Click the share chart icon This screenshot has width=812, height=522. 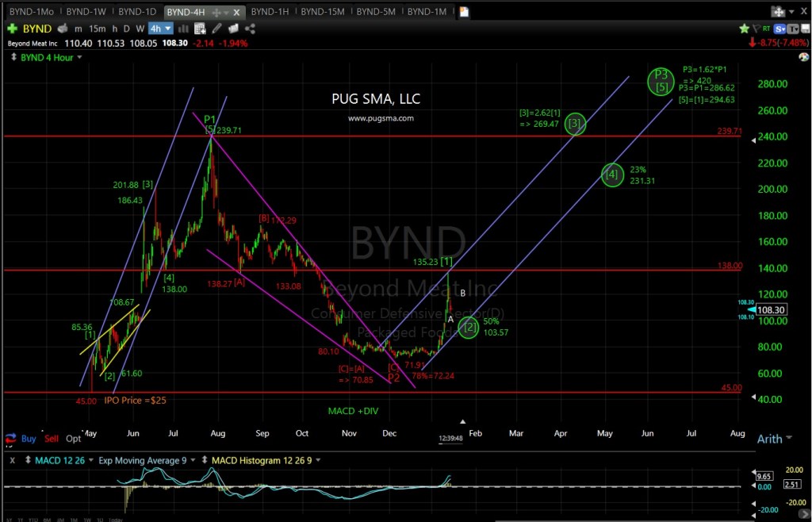(x=251, y=29)
